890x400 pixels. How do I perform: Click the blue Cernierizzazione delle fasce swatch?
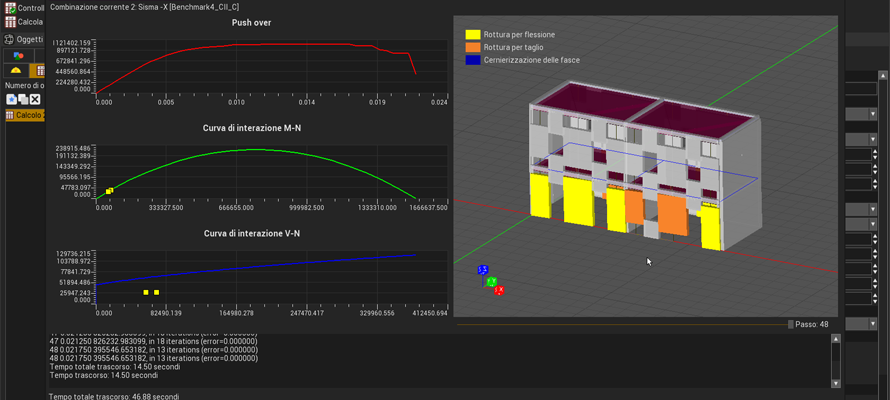[473, 60]
